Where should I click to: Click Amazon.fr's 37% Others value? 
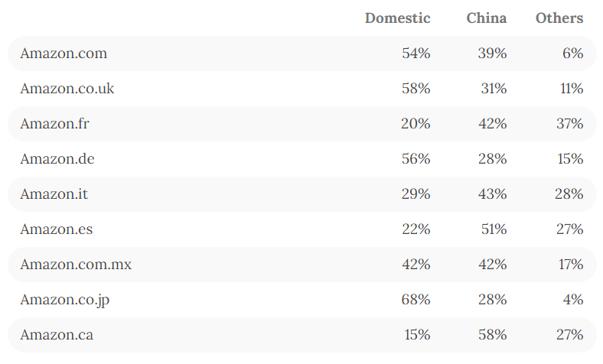569,124
